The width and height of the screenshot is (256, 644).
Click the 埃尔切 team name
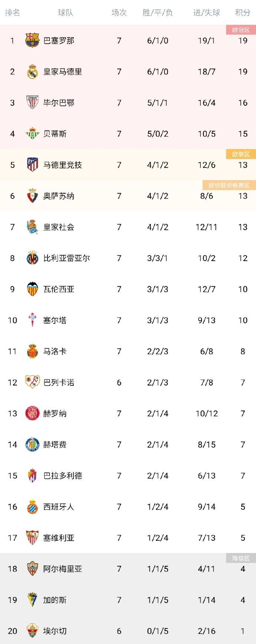pos(55,631)
